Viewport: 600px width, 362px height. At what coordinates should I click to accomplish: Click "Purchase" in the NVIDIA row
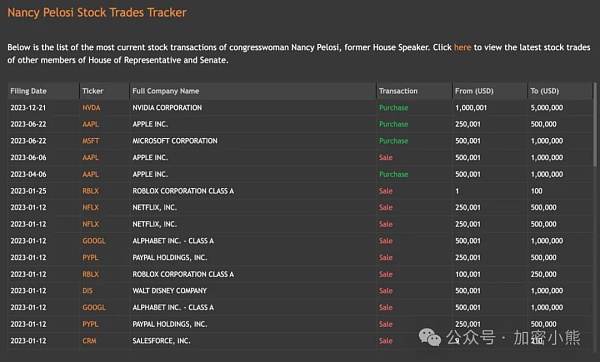pyautogui.click(x=393, y=108)
